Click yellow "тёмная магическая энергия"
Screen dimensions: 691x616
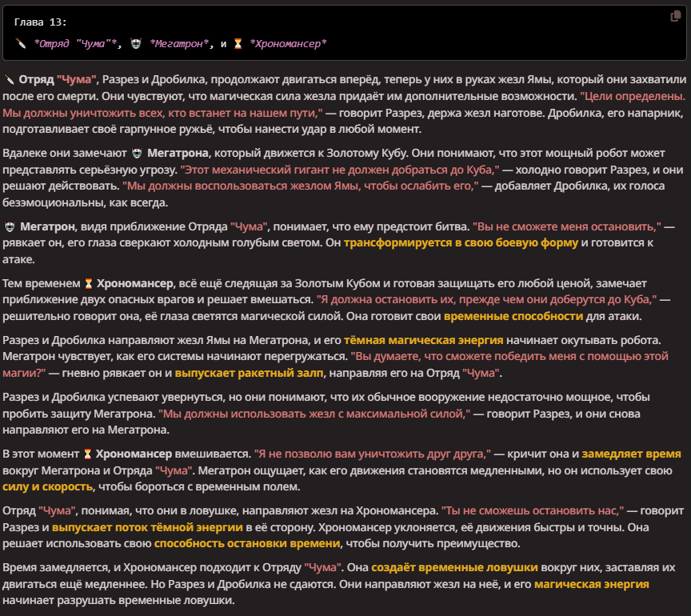(x=424, y=341)
